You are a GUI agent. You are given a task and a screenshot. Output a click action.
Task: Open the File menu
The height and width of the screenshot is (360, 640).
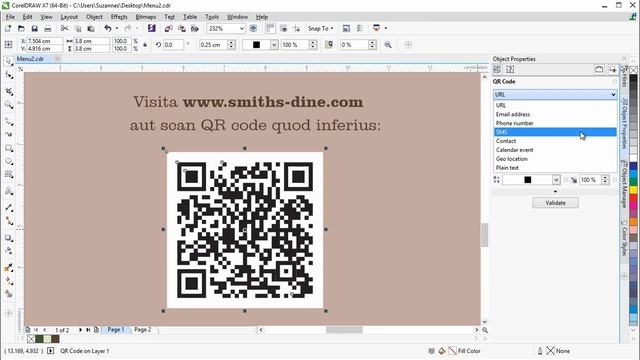pyautogui.click(x=10, y=17)
